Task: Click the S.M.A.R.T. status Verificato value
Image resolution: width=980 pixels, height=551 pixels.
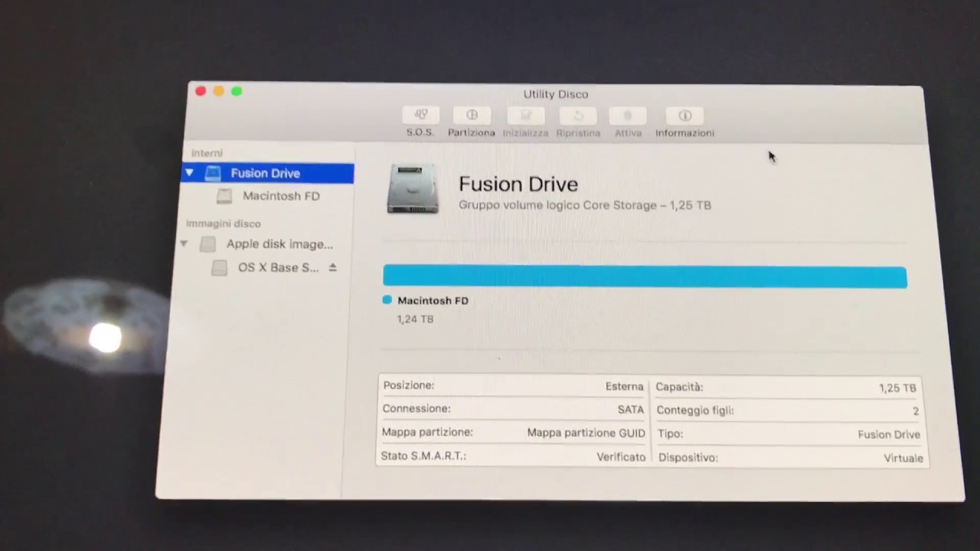Action: 621,457
